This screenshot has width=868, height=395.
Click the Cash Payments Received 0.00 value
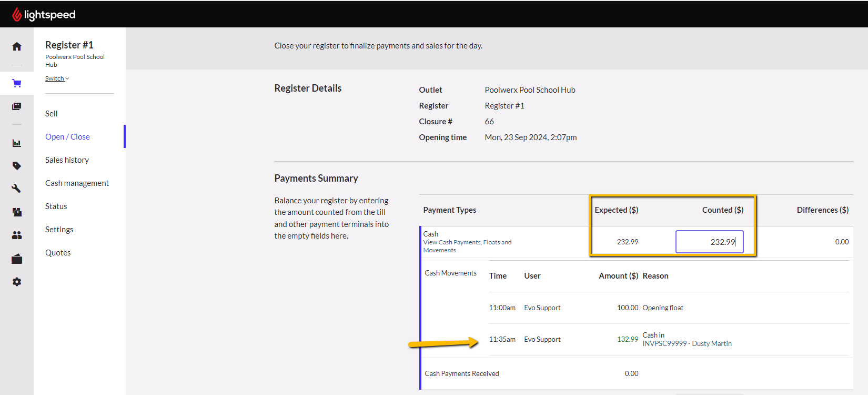[631, 373]
